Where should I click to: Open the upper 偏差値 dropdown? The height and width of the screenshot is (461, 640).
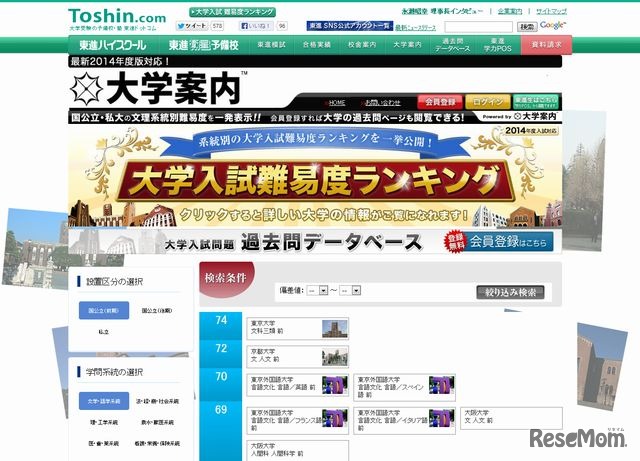pos(350,290)
